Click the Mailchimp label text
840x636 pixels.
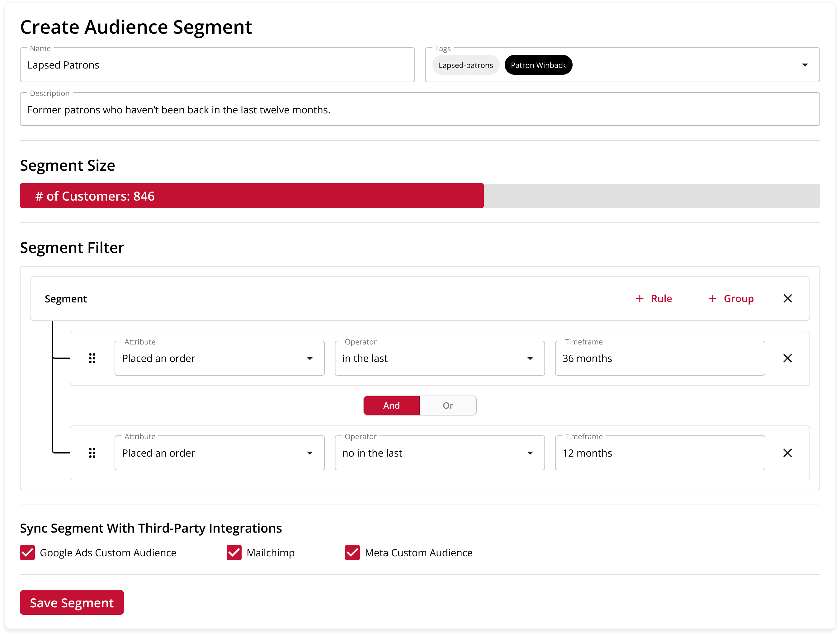coord(270,553)
